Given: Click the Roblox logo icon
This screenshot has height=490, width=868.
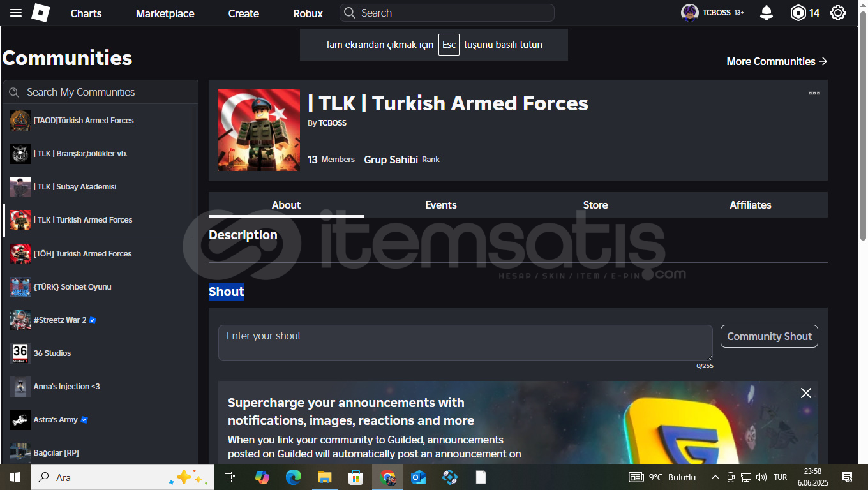Looking at the screenshot, I should pyautogui.click(x=41, y=13).
